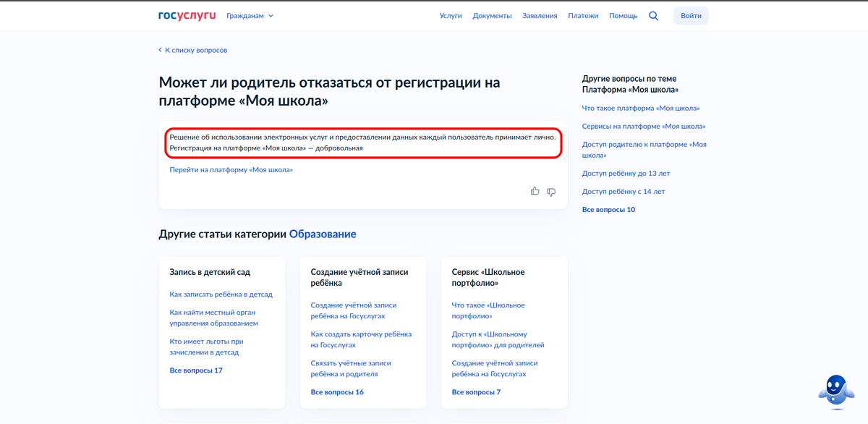Open the Заявления menu item
The height and width of the screenshot is (424, 868).
tap(540, 16)
